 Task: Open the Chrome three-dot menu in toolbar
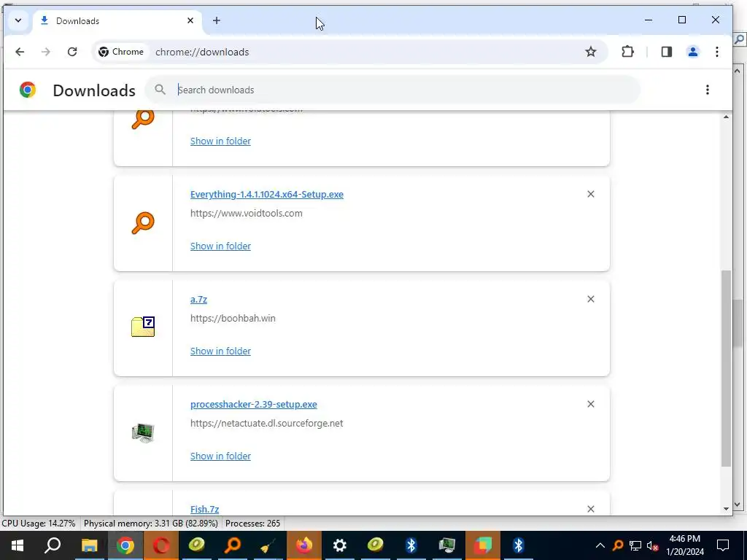[717, 52]
